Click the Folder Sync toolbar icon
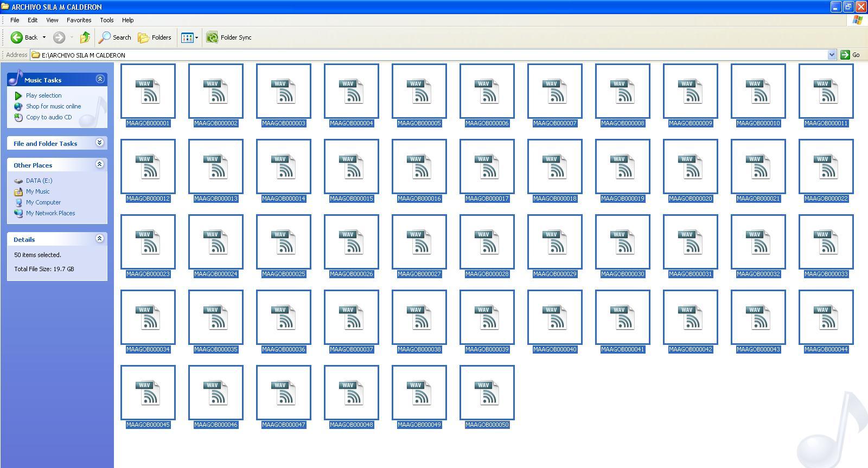868x468 pixels. [212, 37]
